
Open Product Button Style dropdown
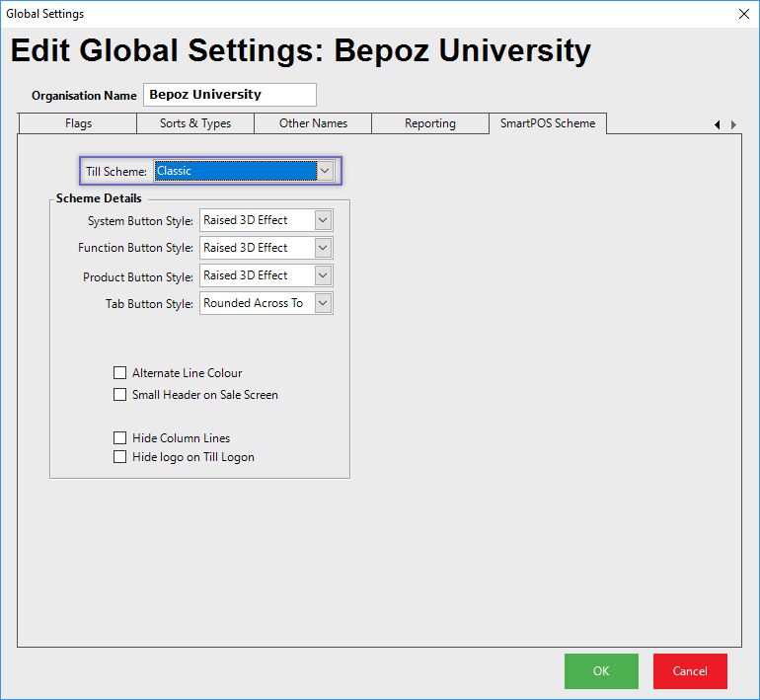pos(323,275)
